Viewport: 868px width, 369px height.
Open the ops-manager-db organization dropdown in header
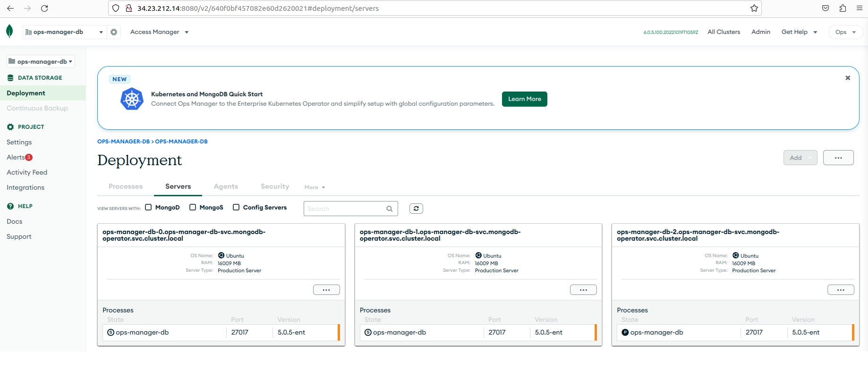pos(64,32)
